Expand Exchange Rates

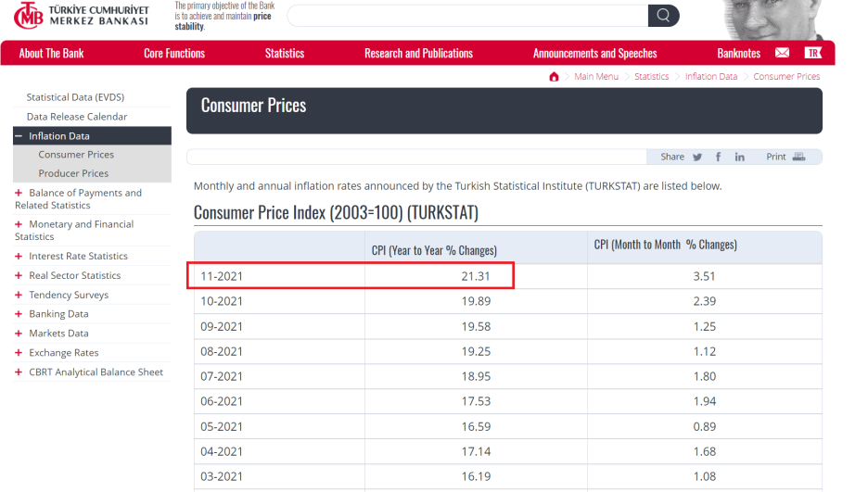click(x=19, y=353)
